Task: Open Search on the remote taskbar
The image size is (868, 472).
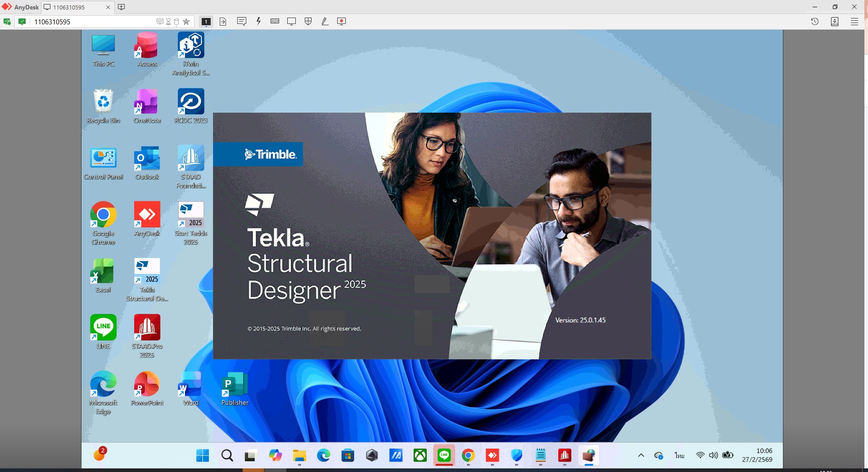Action: [227, 456]
